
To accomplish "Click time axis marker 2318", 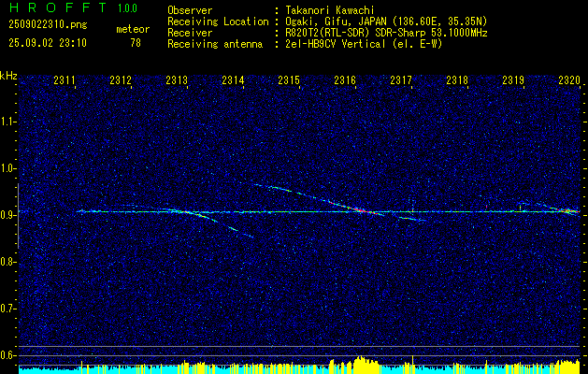I will point(457,79).
